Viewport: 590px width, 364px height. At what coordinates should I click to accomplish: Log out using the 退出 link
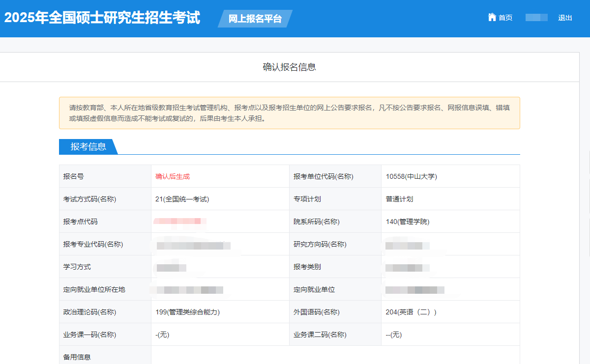pos(565,18)
